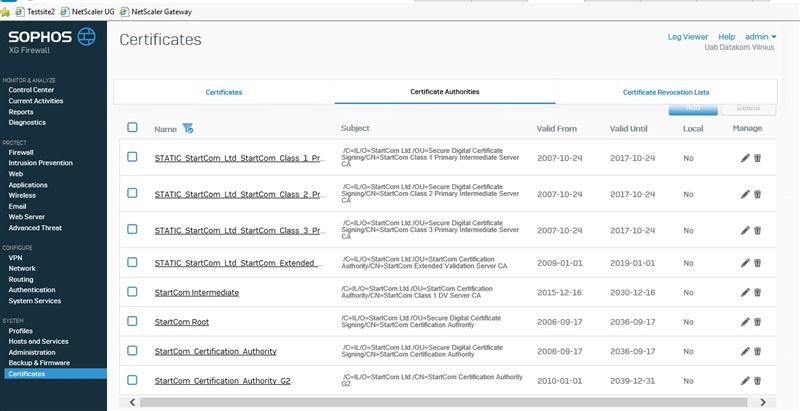Delete STATIC StartCom Extended entry
The image size is (800, 411).
pos(757,263)
